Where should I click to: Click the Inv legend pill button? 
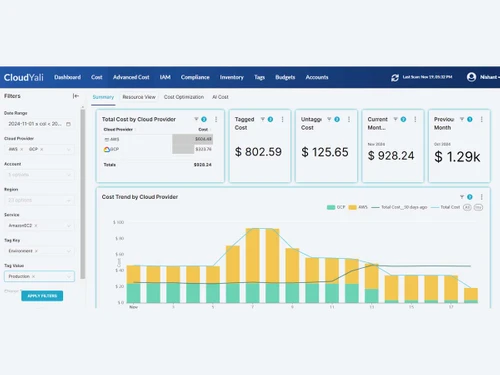coord(478,207)
